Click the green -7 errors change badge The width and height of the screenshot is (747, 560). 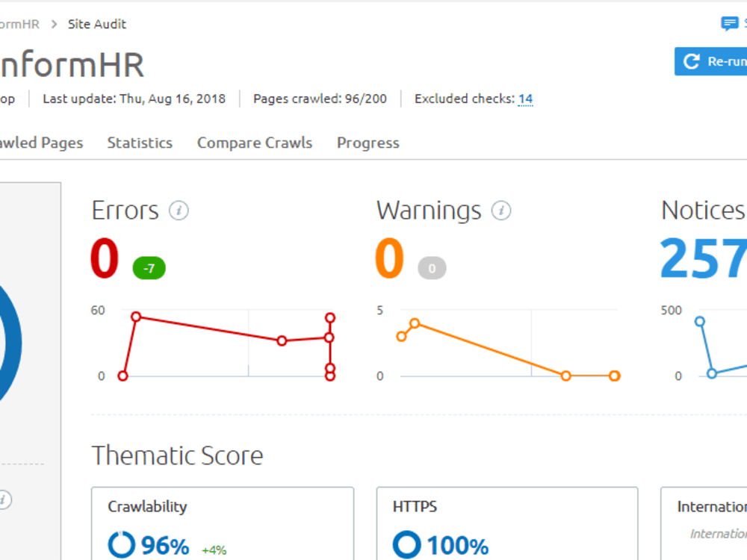pyautogui.click(x=149, y=268)
